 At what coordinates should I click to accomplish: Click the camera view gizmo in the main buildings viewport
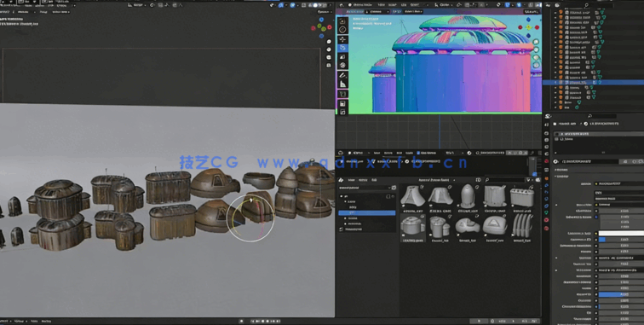tap(329, 57)
